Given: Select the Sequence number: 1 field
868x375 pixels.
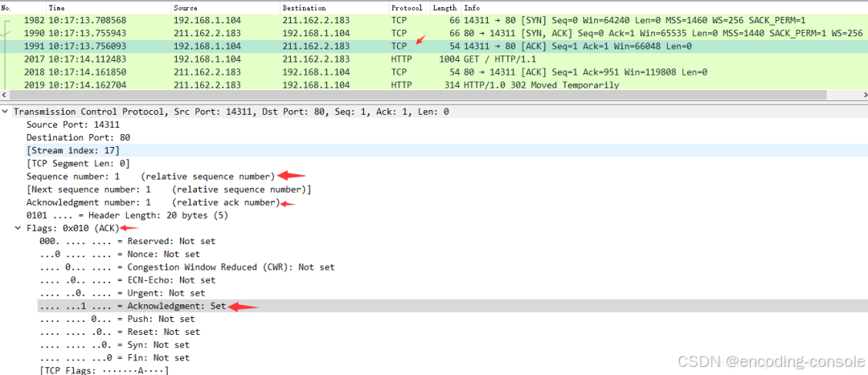Looking at the screenshot, I should coord(150,177).
